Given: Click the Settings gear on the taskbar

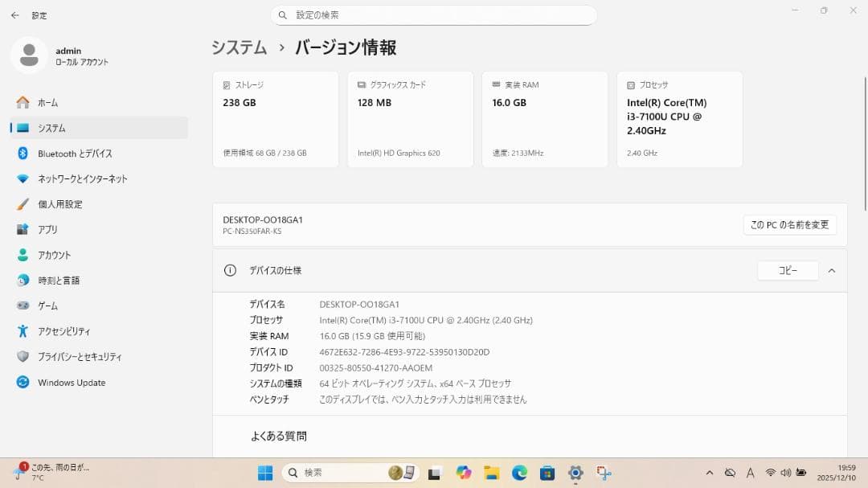Looking at the screenshot, I should tap(575, 473).
